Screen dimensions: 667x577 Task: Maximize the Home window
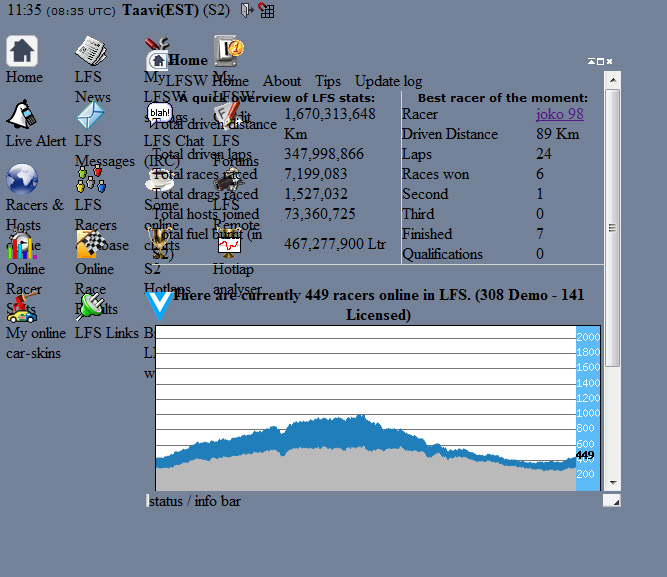coord(600,61)
